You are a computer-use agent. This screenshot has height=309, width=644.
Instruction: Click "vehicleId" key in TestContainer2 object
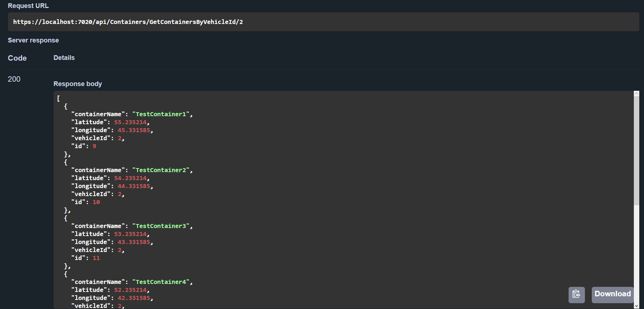[91, 194]
